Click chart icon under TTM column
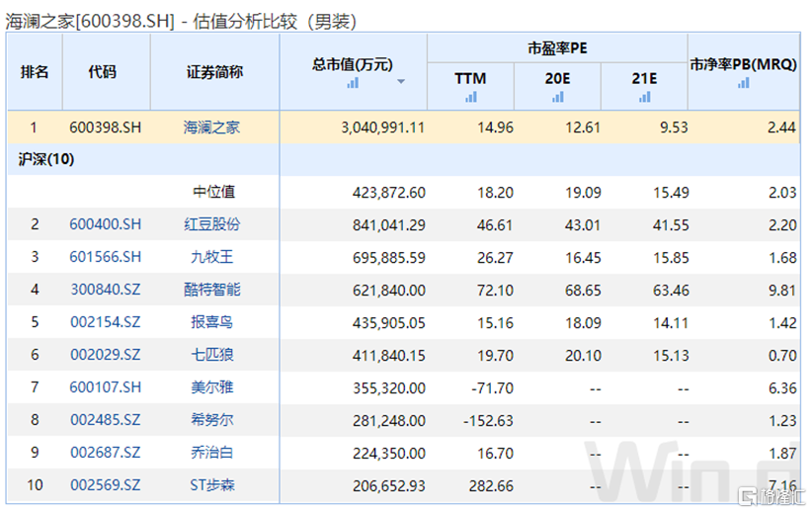The image size is (812, 513). click(471, 97)
